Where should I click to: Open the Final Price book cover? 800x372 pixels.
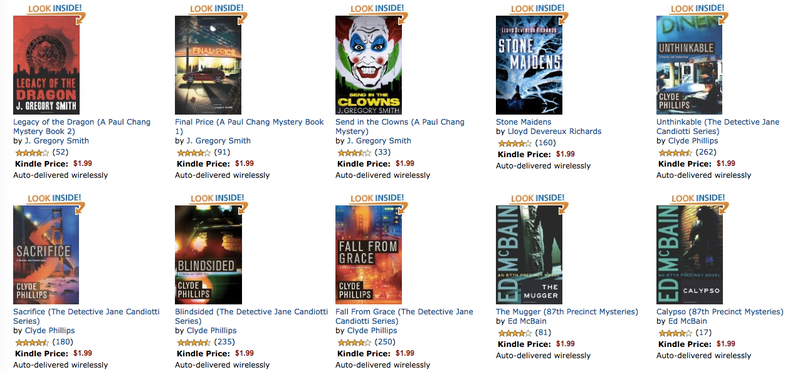tap(208, 65)
